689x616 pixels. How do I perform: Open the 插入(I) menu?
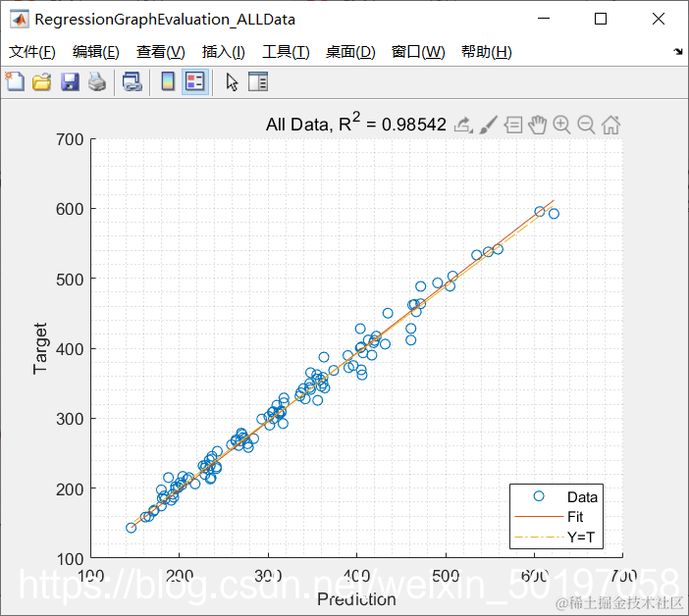[223, 52]
